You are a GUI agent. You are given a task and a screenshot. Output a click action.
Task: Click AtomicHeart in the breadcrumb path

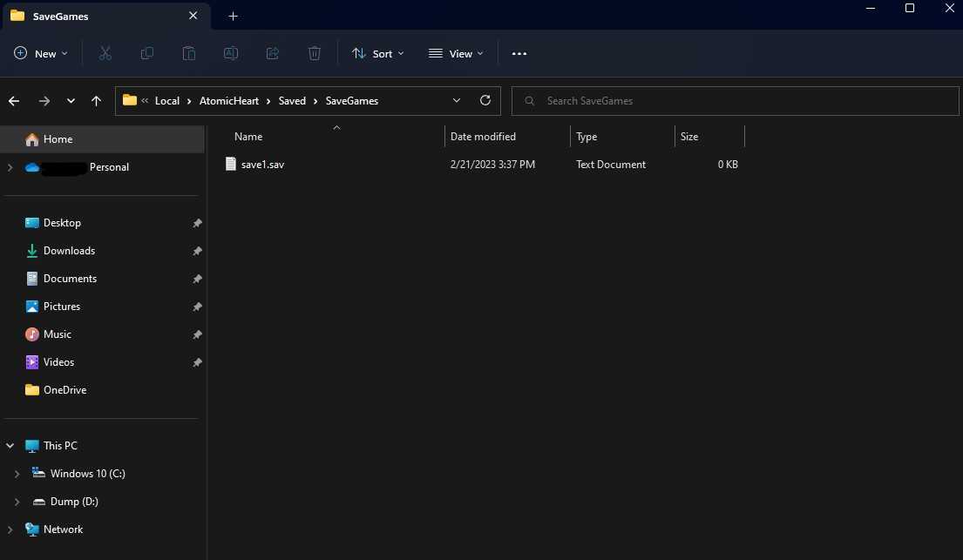point(229,101)
